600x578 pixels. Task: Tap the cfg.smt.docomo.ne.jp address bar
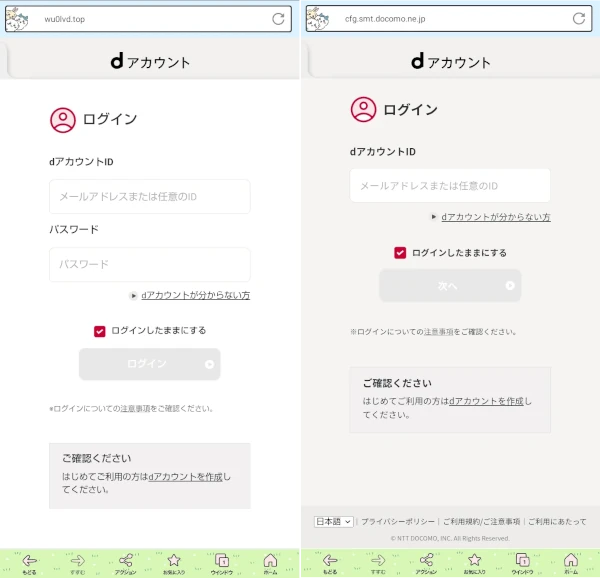[449, 19]
